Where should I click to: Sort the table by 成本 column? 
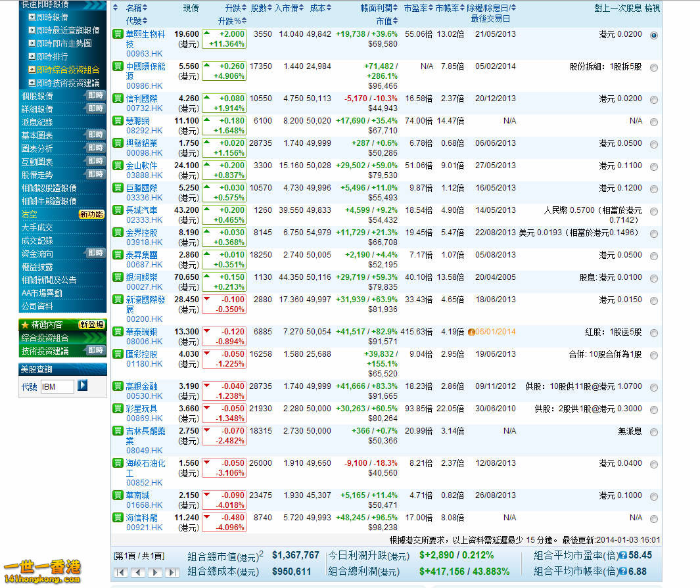pos(321,8)
